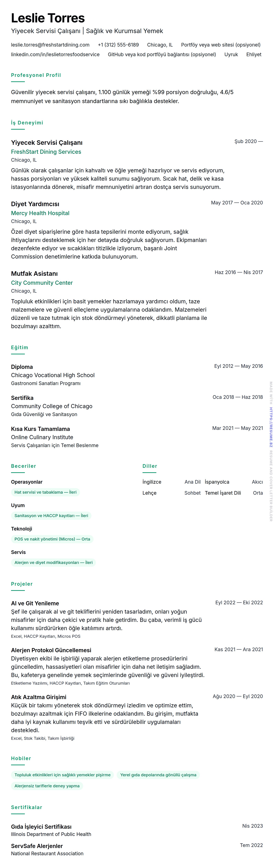Click the GitHub veya kod portföyü link
The height and width of the screenshot is (868, 274).
click(162, 54)
